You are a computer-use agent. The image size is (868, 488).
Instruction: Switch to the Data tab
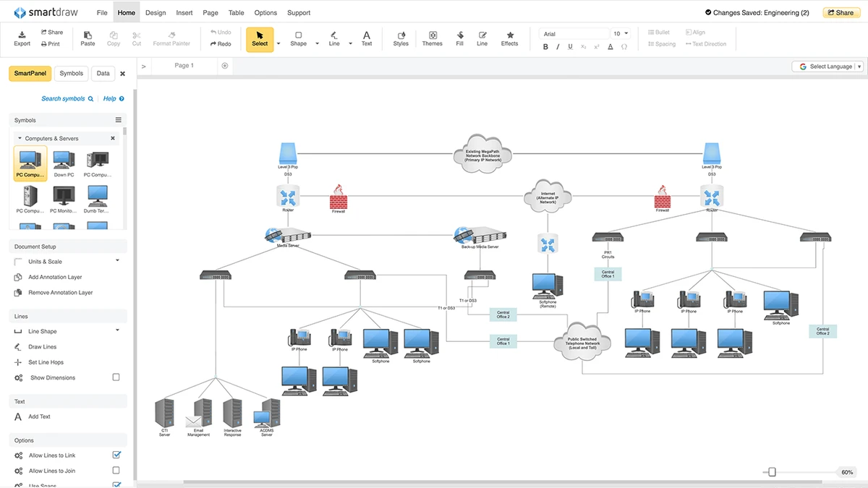tap(103, 74)
